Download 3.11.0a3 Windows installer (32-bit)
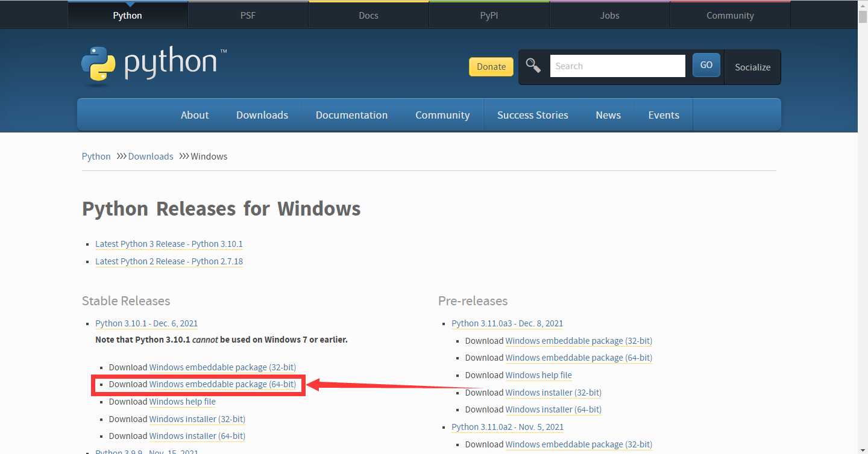The width and height of the screenshot is (868, 454). [553, 393]
